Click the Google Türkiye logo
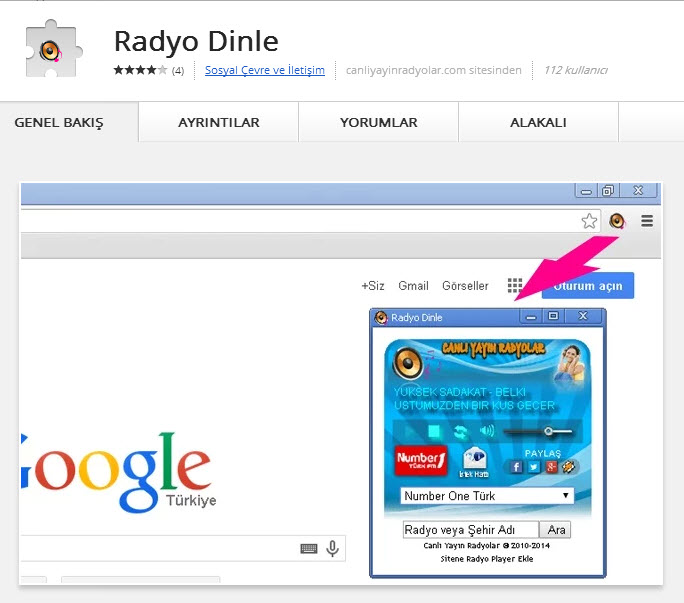The height and width of the screenshot is (603, 684). point(119,471)
